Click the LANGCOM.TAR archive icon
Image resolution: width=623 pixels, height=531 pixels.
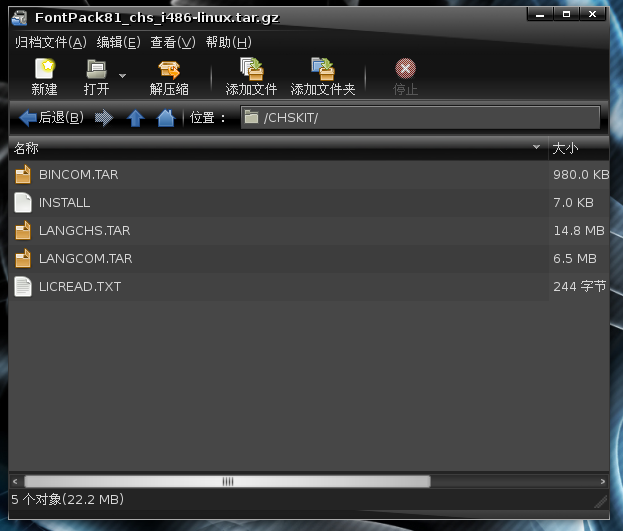[23, 259]
